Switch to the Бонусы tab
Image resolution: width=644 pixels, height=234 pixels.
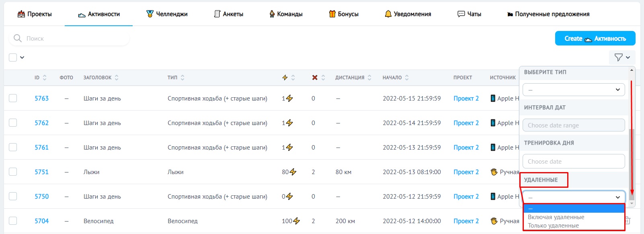(x=344, y=14)
